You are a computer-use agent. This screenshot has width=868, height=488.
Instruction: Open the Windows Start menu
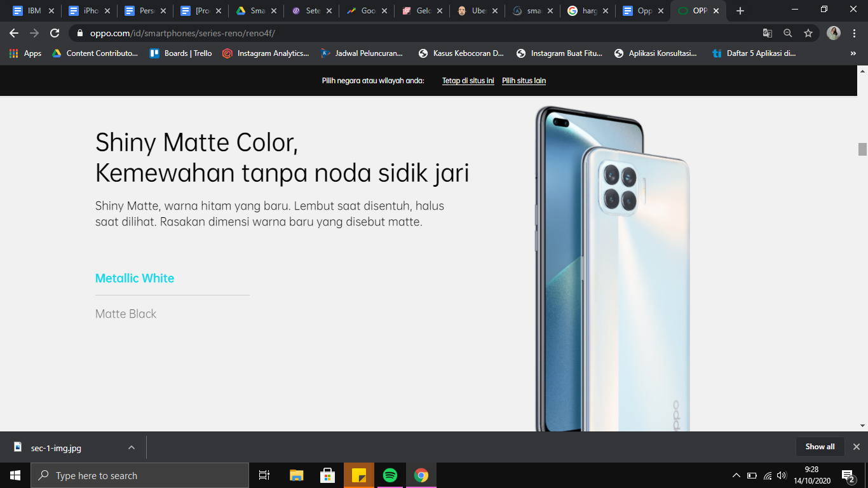(x=15, y=475)
